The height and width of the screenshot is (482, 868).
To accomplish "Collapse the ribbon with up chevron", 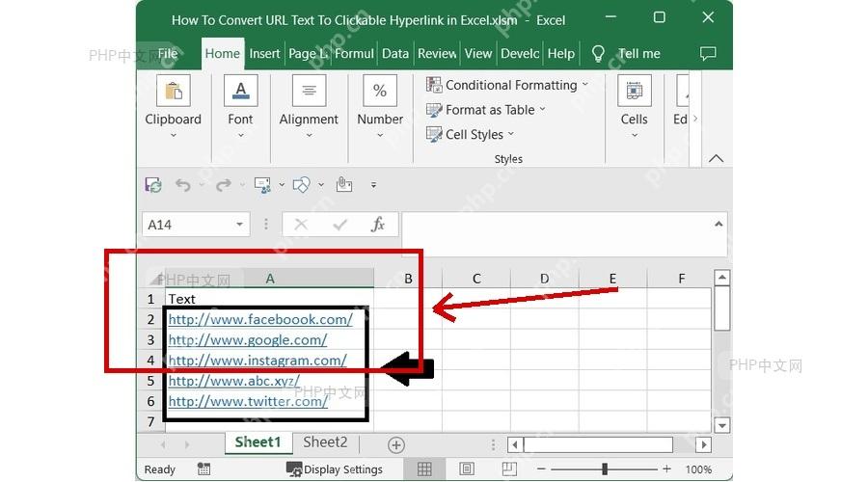I will click(x=716, y=159).
